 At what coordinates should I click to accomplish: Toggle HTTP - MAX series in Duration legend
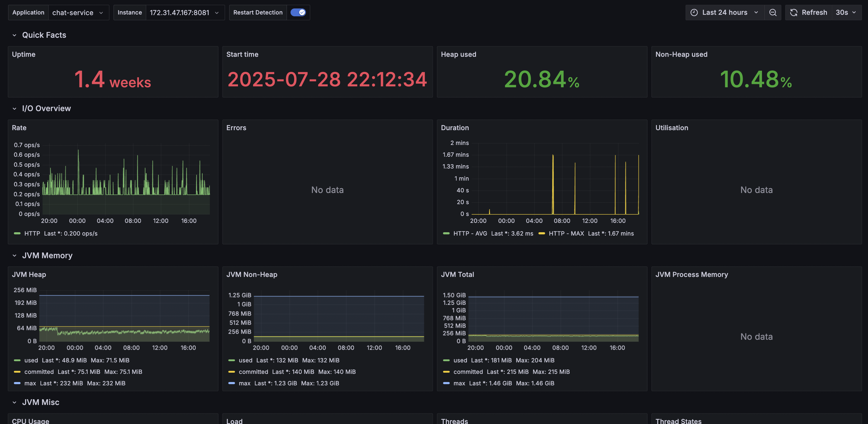pos(566,233)
